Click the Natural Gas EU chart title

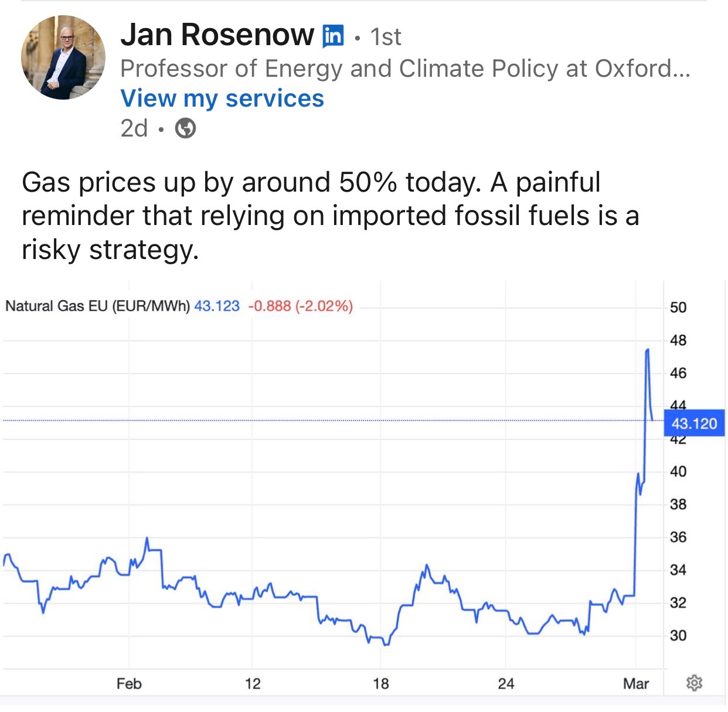click(x=97, y=306)
